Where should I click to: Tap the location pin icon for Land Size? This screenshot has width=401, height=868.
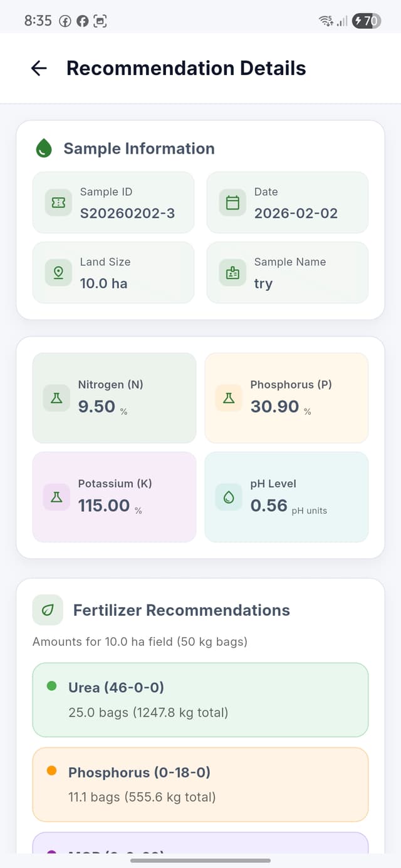pyautogui.click(x=58, y=272)
